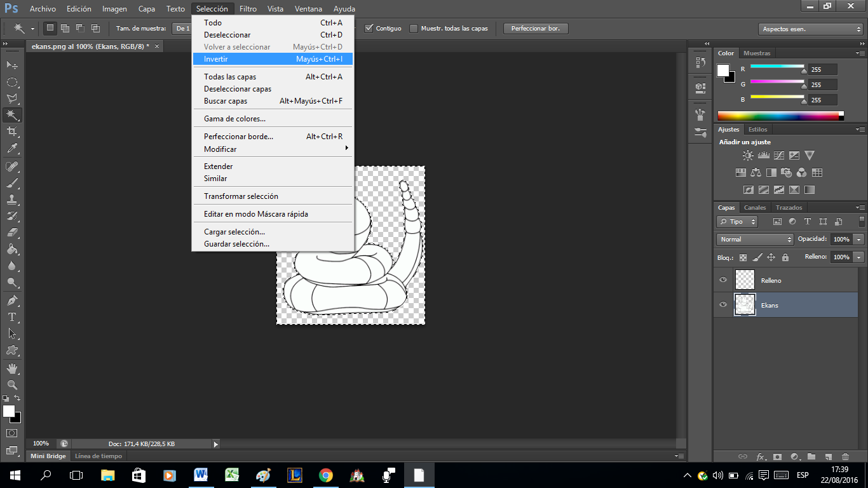868x488 pixels.
Task: Select the Move tool
Action: pos(12,65)
